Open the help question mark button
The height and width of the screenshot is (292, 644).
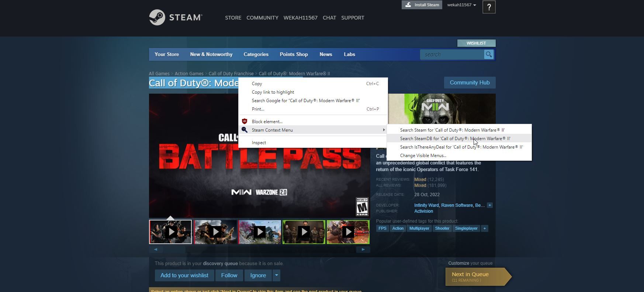point(489,7)
